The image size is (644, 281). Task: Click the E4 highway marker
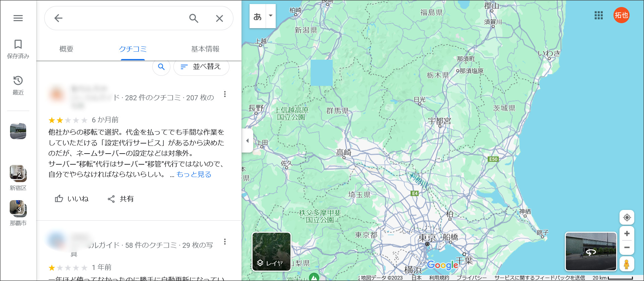click(x=415, y=193)
